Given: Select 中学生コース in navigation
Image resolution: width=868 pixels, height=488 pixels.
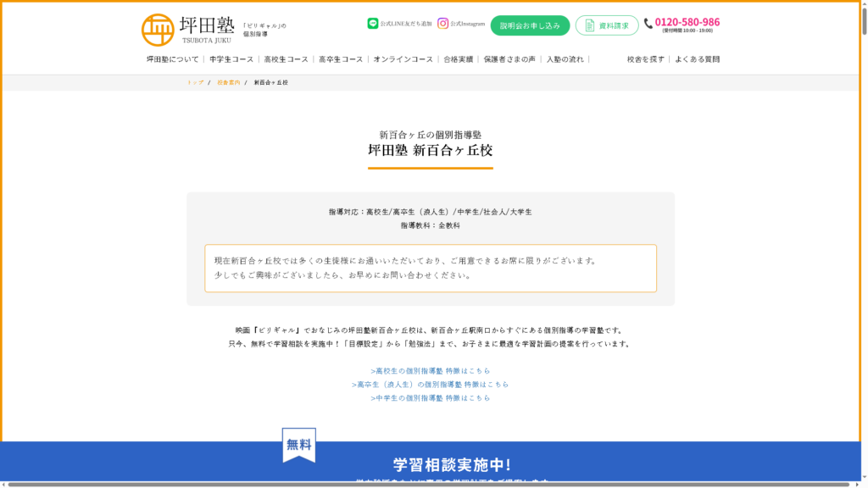Looking at the screenshot, I should (x=231, y=59).
